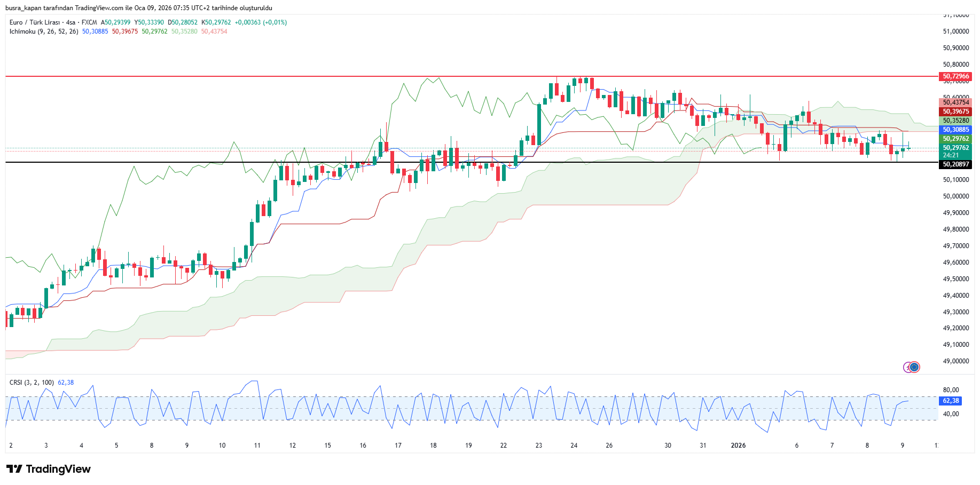This screenshot has height=485, width=980.
Task: Click the purple lightning event icon
Action: click(907, 367)
